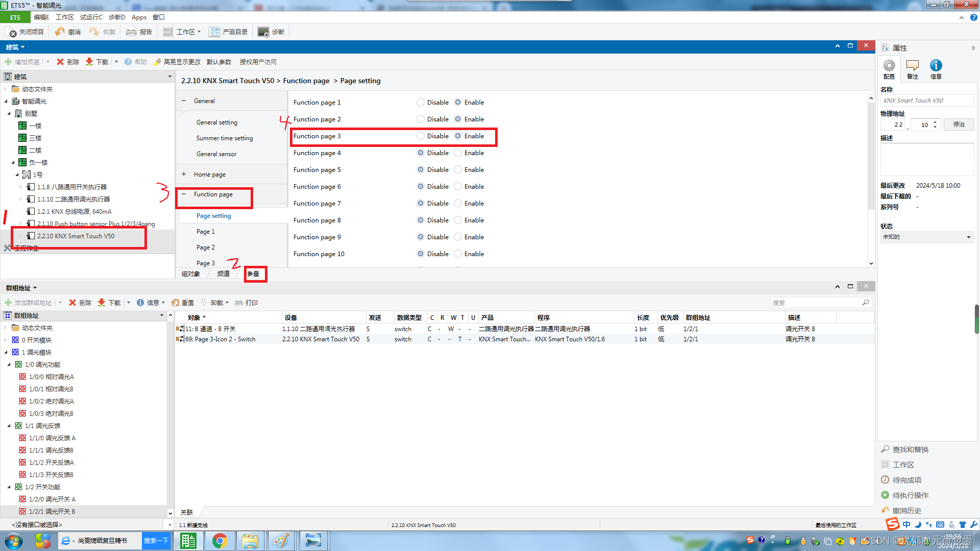This screenshot has width=980, height=551.
Task: Open the 产品目录 product catalog icon
Action: [x=214, y=32]
